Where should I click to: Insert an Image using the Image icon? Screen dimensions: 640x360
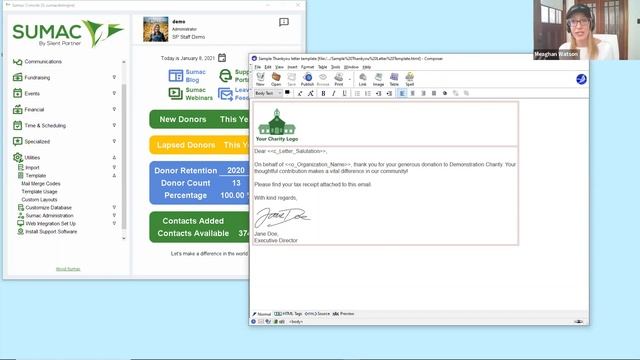378,79
